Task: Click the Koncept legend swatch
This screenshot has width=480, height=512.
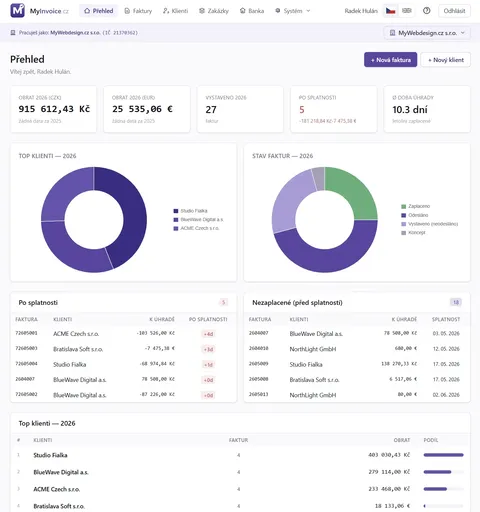Action: 403,233
